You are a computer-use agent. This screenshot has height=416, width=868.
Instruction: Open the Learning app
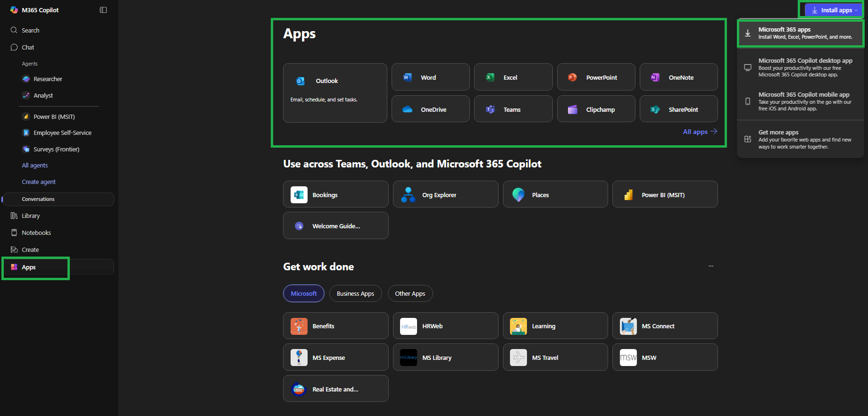(x=555, y=326)
